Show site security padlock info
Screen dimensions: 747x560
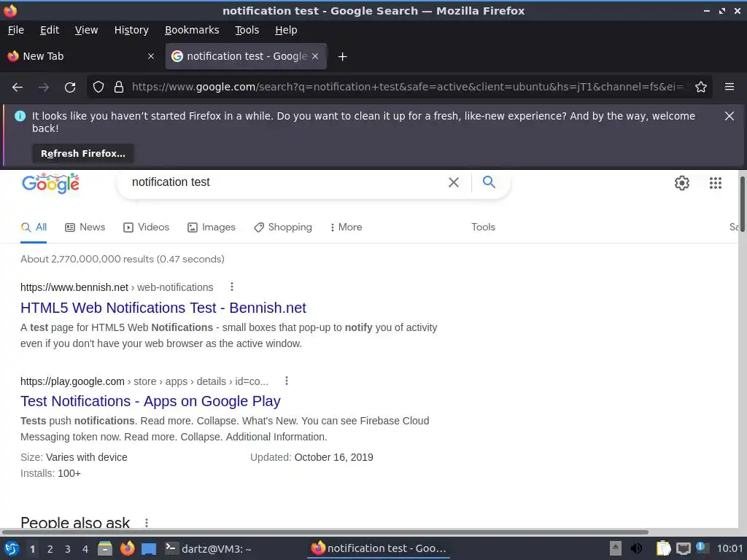119,87
